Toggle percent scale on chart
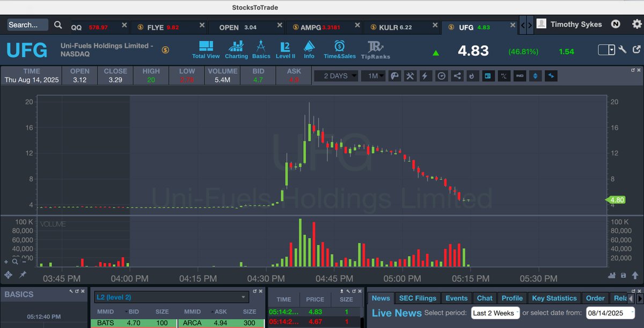This screenshot has height=328, width=644. tap(503, 76)
